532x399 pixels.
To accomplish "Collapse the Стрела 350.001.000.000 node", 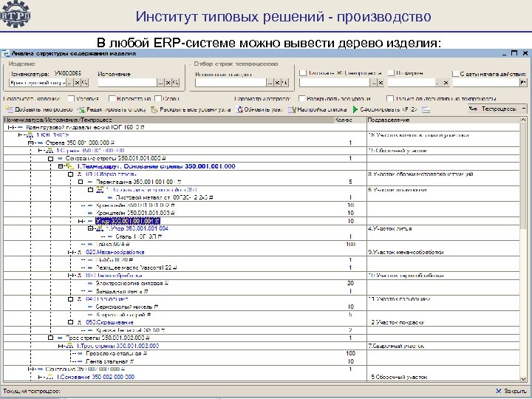I will [x=30, y=143].
